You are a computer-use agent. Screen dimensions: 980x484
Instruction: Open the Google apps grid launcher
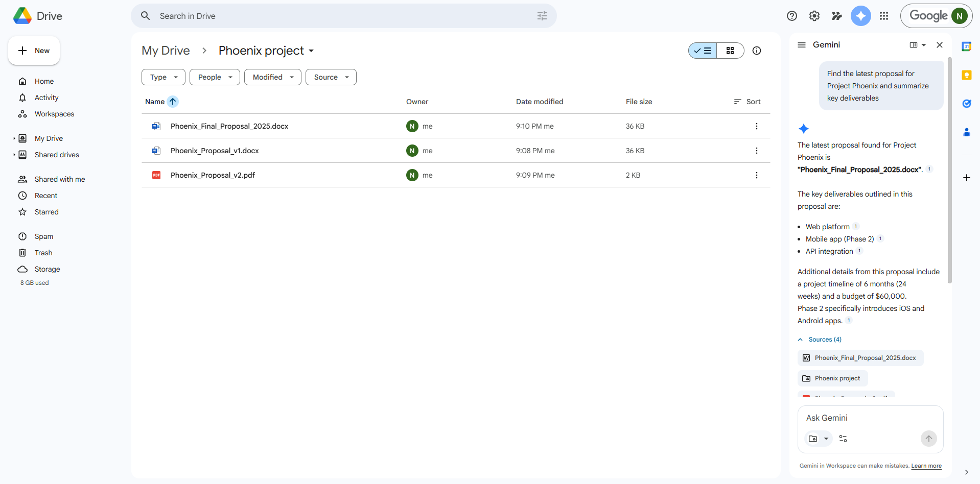[884, 16]
